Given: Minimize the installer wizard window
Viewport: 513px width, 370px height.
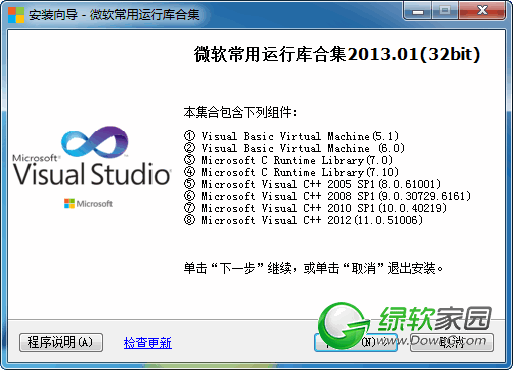Looking at the screenshot, I should pyautogui.click(x=418, y=11).
